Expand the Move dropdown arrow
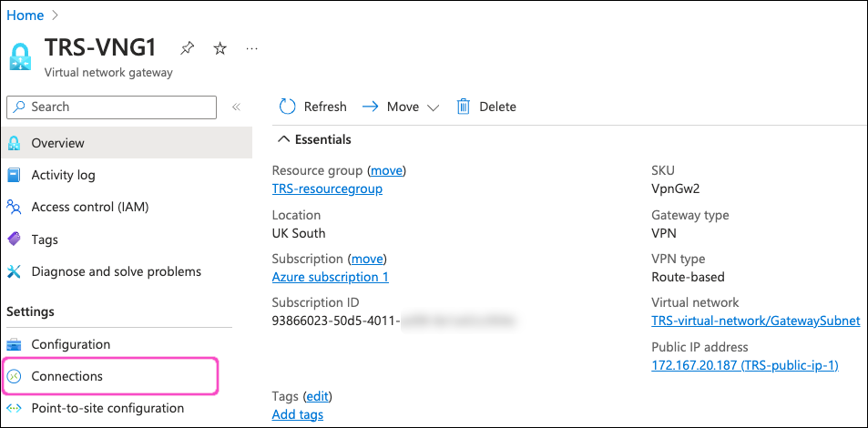The image size is (868, 428). pos(433,107)
